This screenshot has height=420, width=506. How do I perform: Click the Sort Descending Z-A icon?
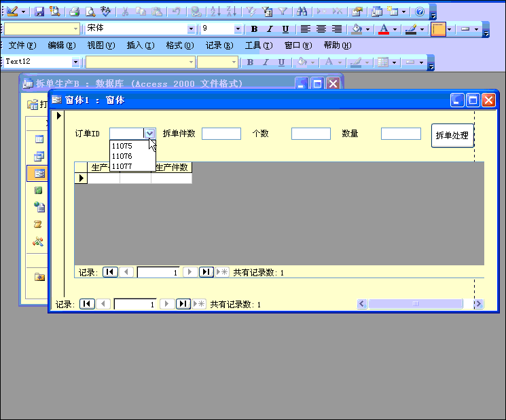[x=232, y=12]
